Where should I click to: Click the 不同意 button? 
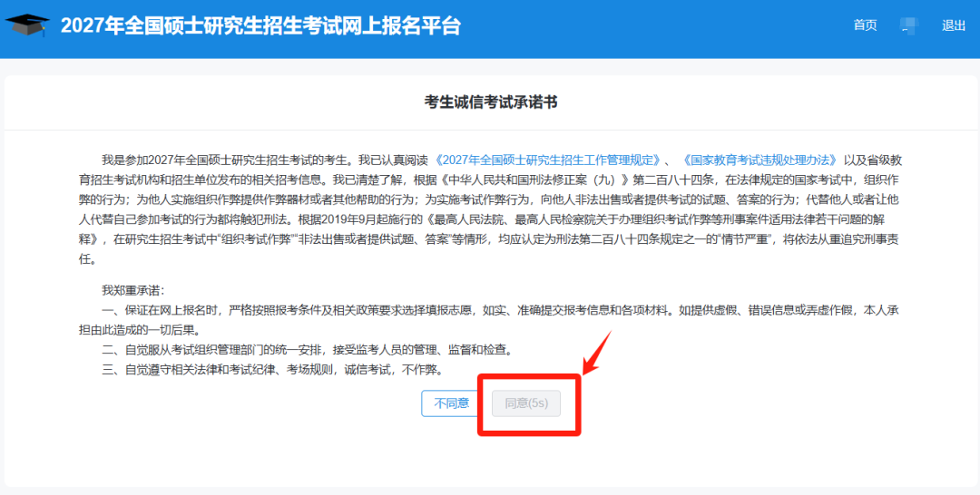[451, 403]
